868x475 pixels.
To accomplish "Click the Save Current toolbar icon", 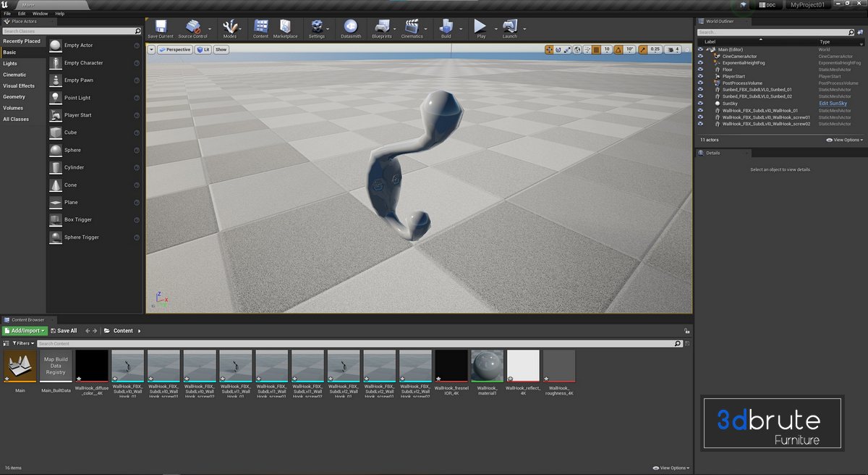I will 160,28.
